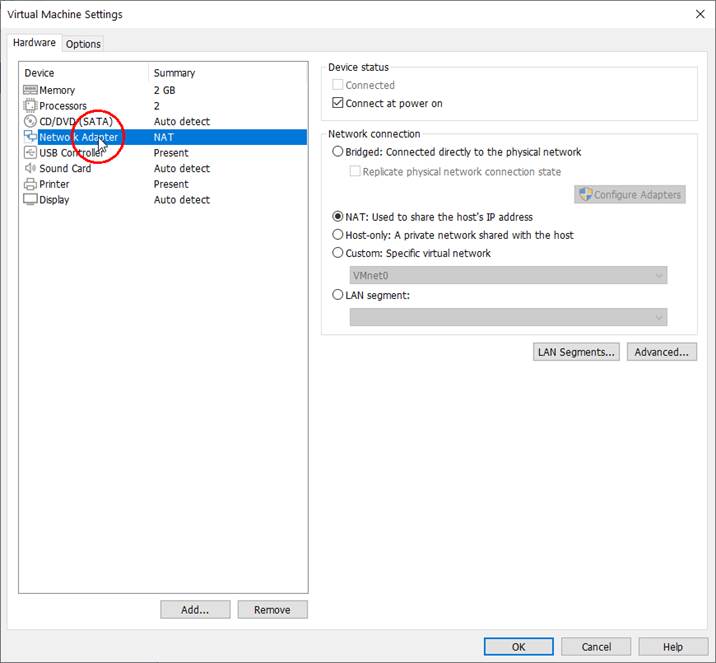Select the Printer device icon
The width and height of the screenshot is (716, 663).
click(x=30, y=184)
